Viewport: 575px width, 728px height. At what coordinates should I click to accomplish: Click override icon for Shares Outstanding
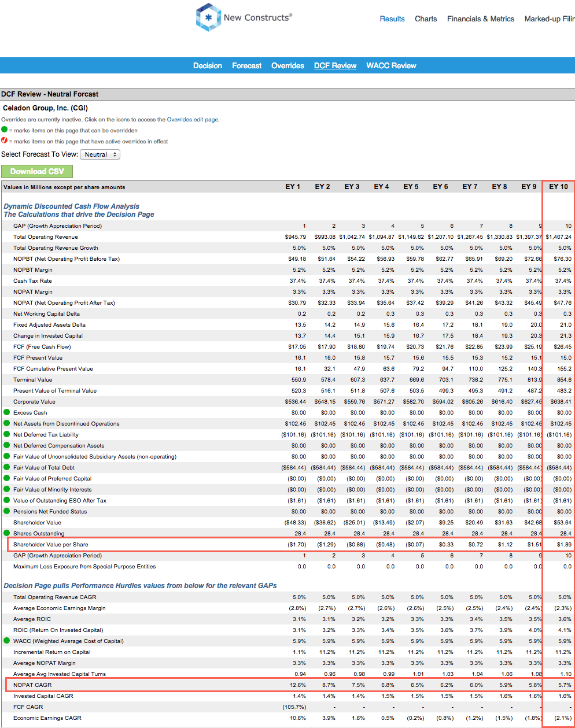point(7,533)
